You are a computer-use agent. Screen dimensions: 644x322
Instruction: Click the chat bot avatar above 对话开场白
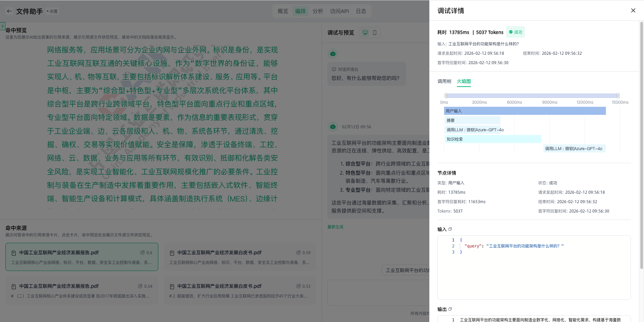(x=333, y=54)
